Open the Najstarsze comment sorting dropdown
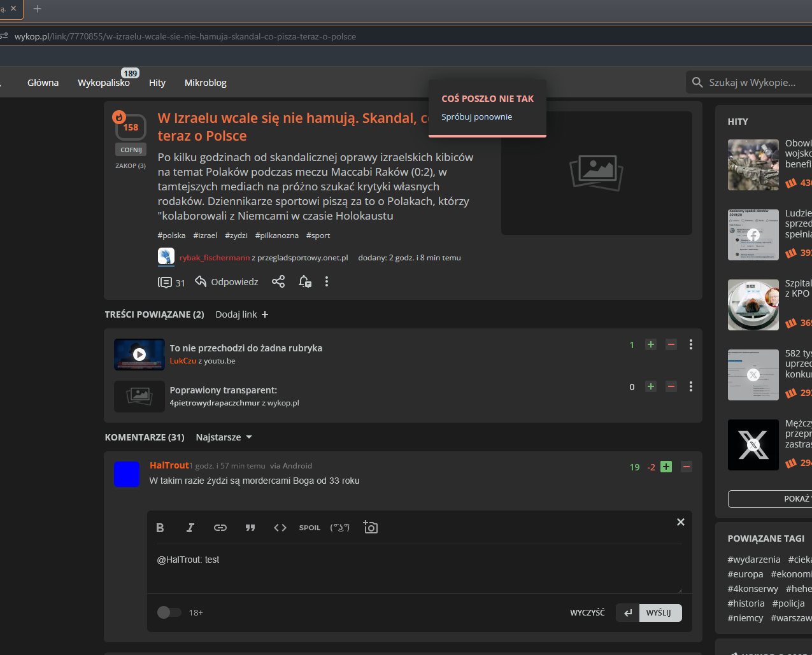Screen dimensions: 812x655 click(x=224, y=437)
